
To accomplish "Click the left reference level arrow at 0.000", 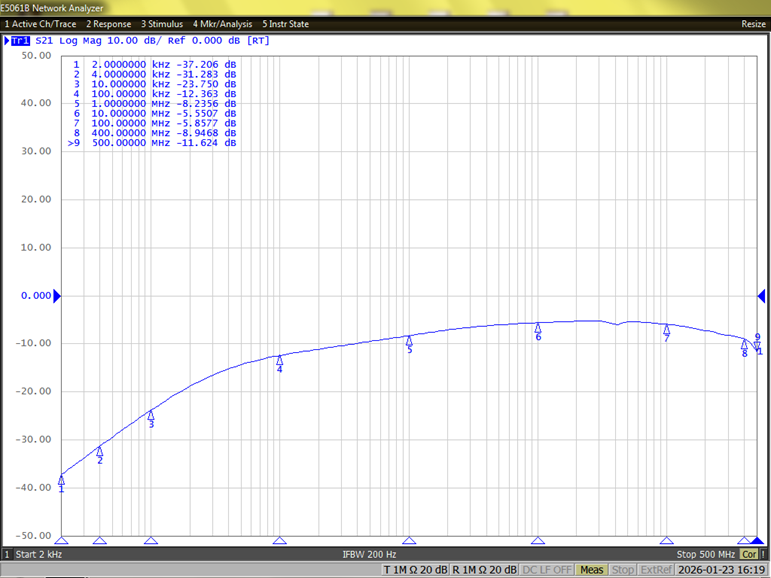I will coord(57,296).
